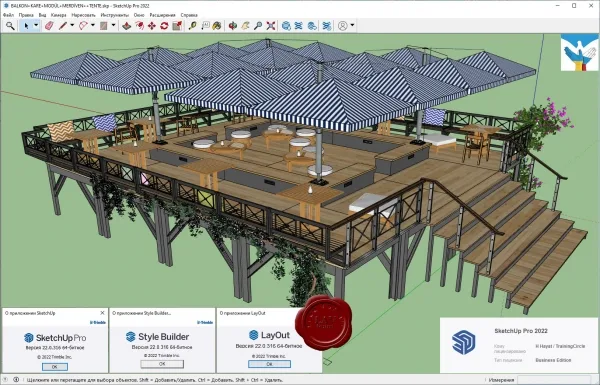This screenshot has width=600, height=385.
Task: Activate the Push/Pull tool
Action: point(127,26)
